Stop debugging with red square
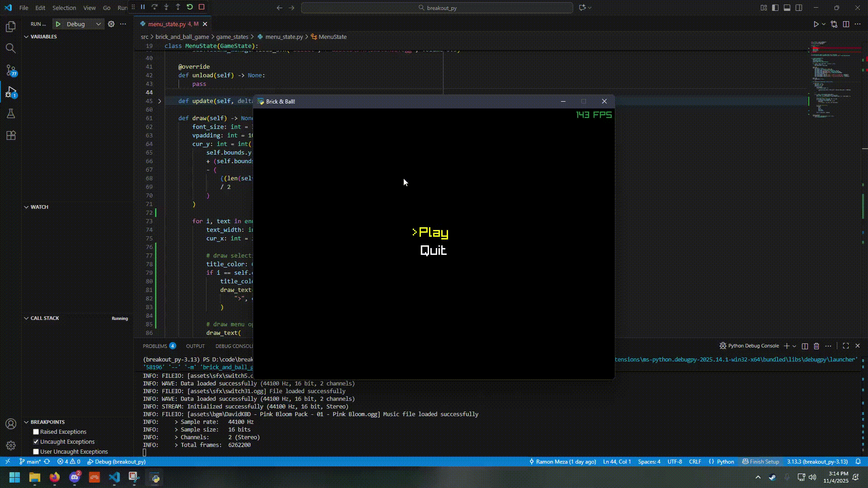 [202, 7]
